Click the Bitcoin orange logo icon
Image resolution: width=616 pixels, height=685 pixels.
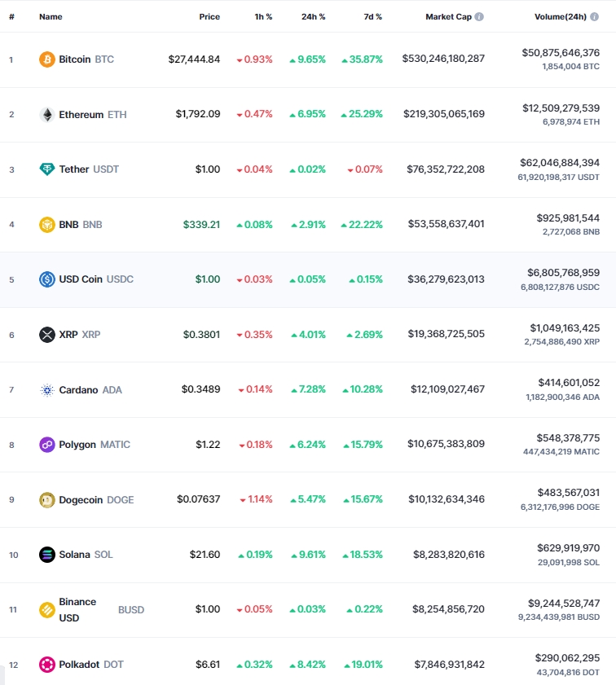click(46, 59)
